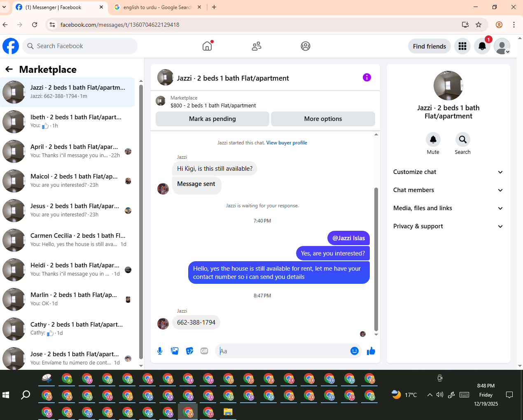Open Windows notification center
The width and height of the screenshot is (523, 420).
[x=509, y=395]
